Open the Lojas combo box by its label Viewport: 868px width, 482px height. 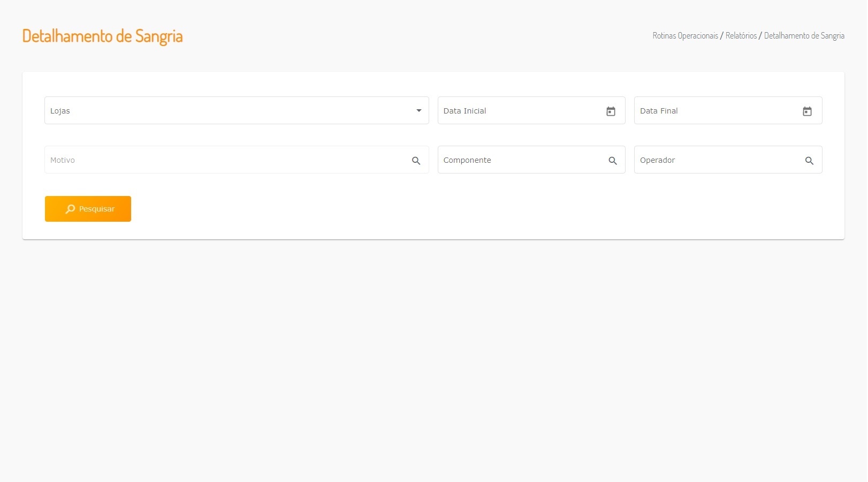click(60, 111)
